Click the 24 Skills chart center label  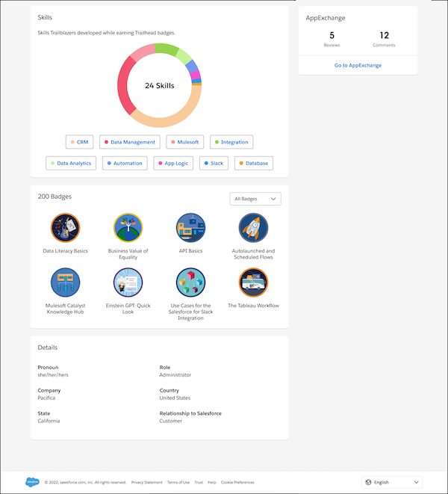click(x=160, y=86)
